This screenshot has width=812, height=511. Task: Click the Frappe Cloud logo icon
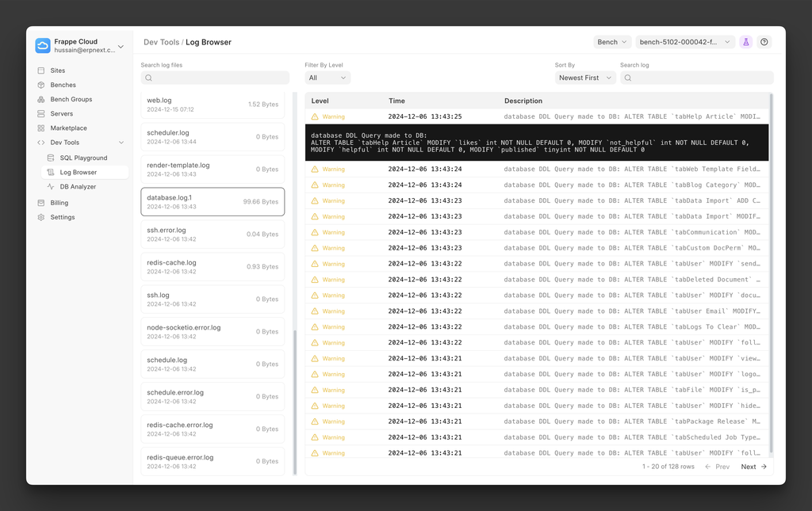pos(43,46)
